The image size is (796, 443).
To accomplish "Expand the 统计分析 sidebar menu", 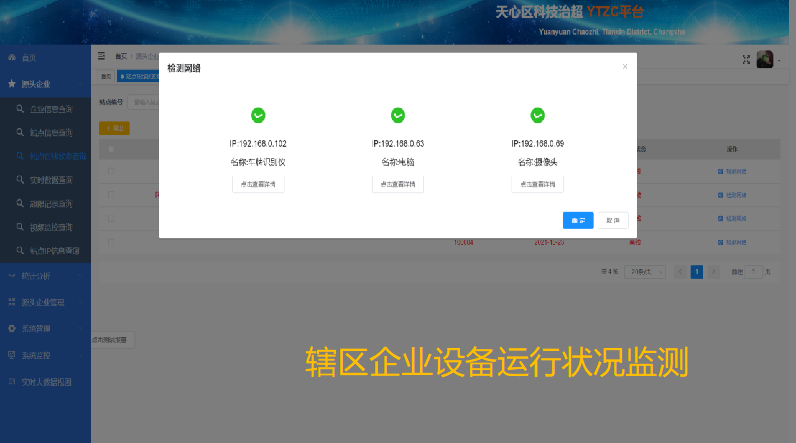I will [45, 275].
